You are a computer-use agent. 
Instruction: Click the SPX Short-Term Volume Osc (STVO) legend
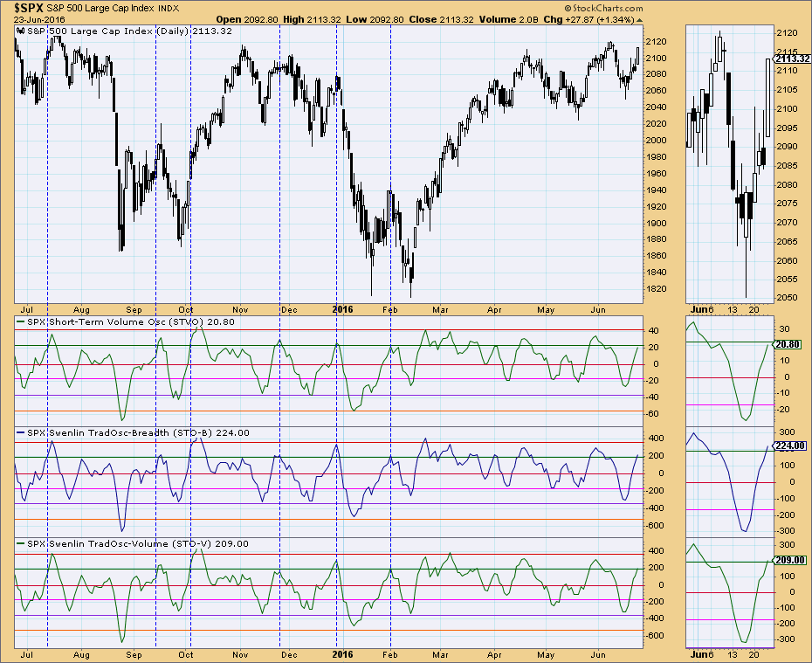[126, 322]
